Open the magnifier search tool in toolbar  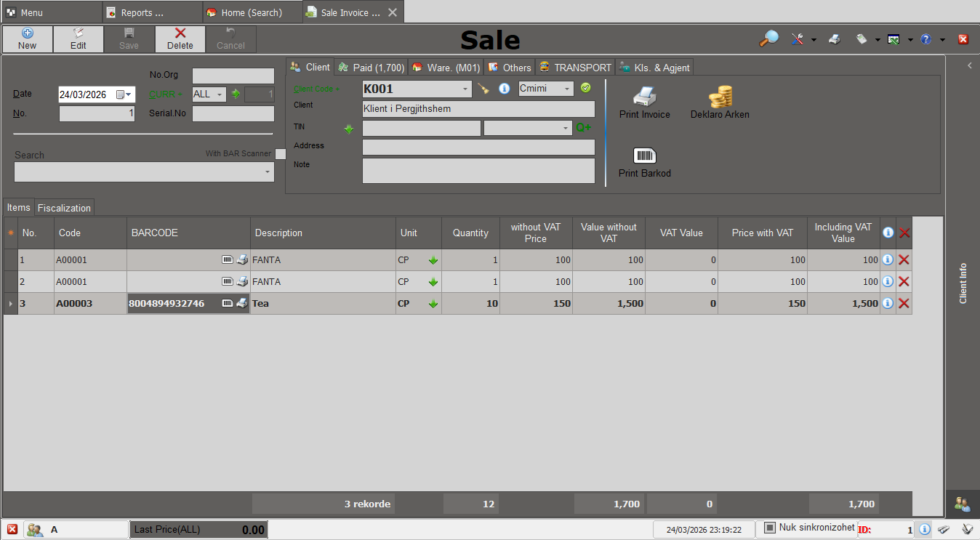[x=768, y=39]
